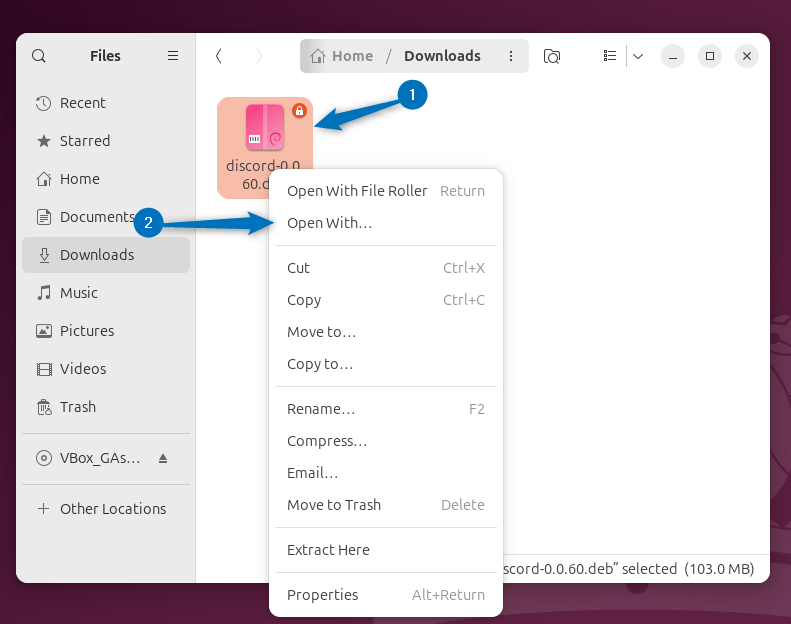Choose Move to… menu entry
Screen dimensions: 791x624
386,332
